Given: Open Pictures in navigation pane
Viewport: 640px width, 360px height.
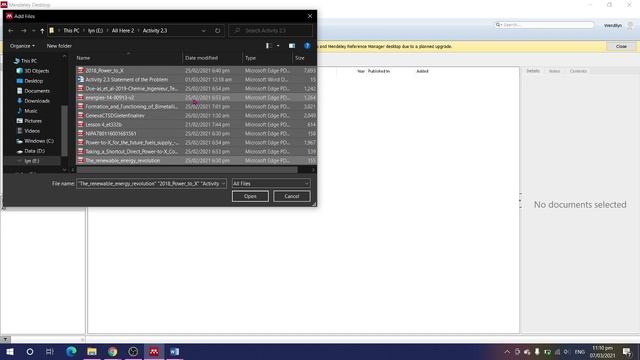Looking at the screenshot, I should [32, 121].
